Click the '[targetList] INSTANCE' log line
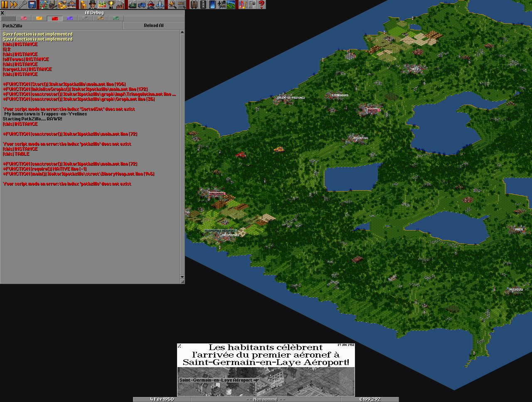Image resolution: width=532 pixels, height=402 pixels. pyautogui.click(x=27, y=69)
